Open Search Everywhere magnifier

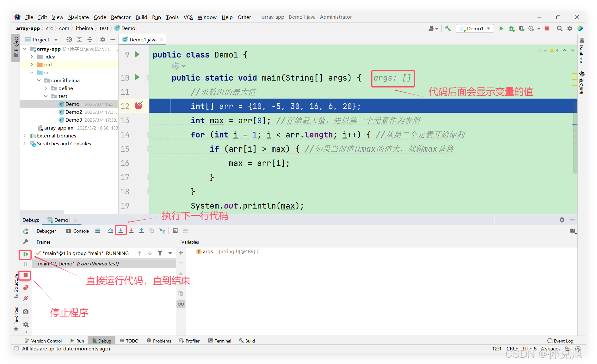[x=559, y=28]
